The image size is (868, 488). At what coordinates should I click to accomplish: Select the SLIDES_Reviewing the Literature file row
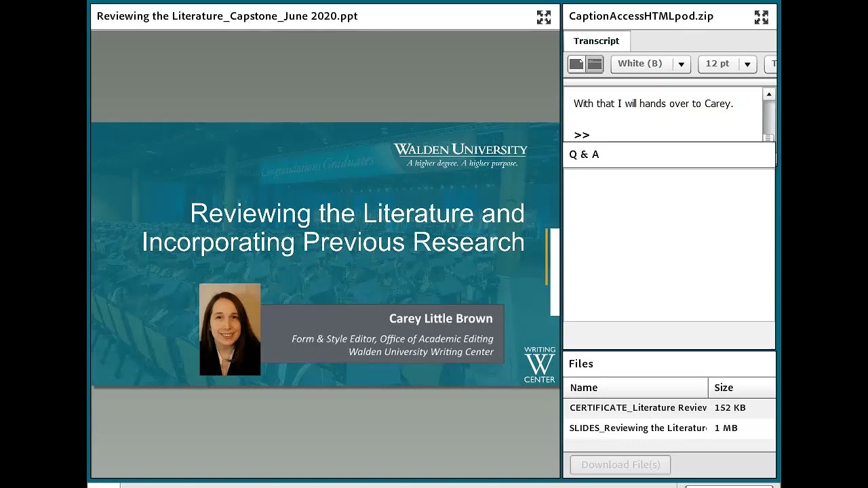(x=669, y=428)
